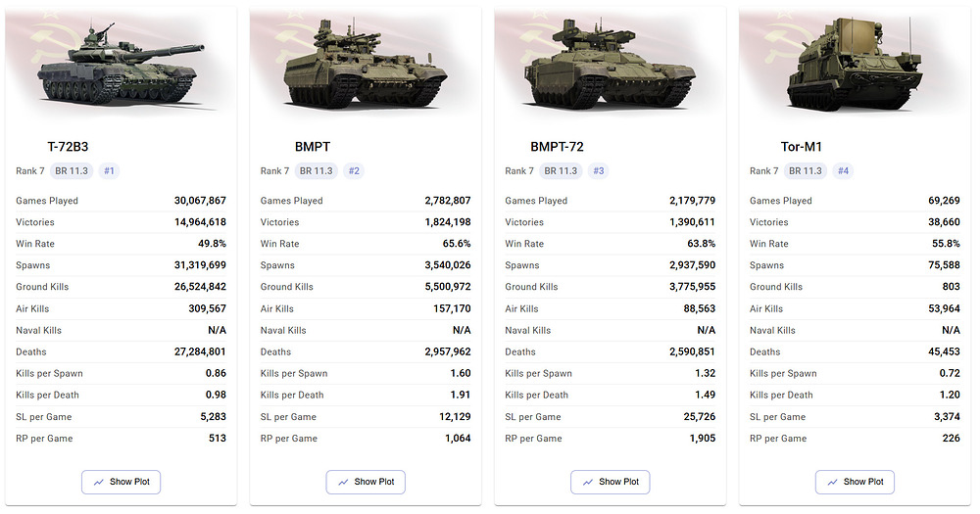Image resolution: width=980 pixels, height=514 pixels.
Task: Click the chart icon in T-72B3's Show Plot
Action: (x=98, y=482)
